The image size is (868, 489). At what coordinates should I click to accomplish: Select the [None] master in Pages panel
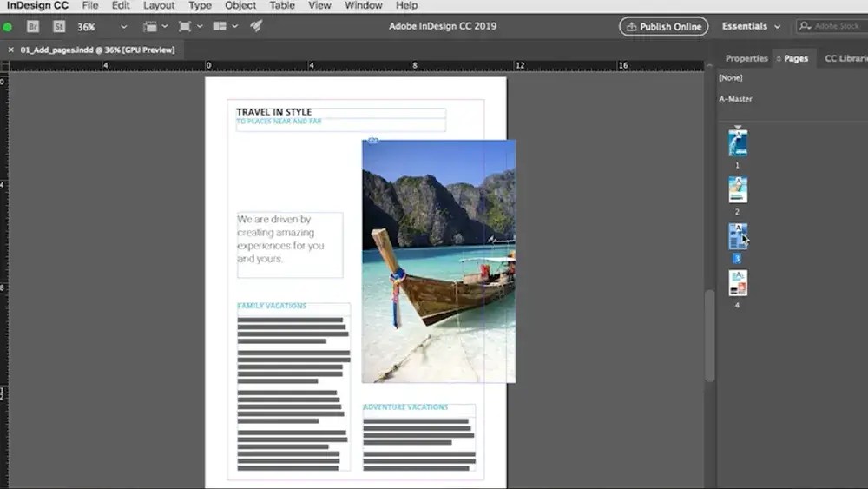click(x=730, y=77)
